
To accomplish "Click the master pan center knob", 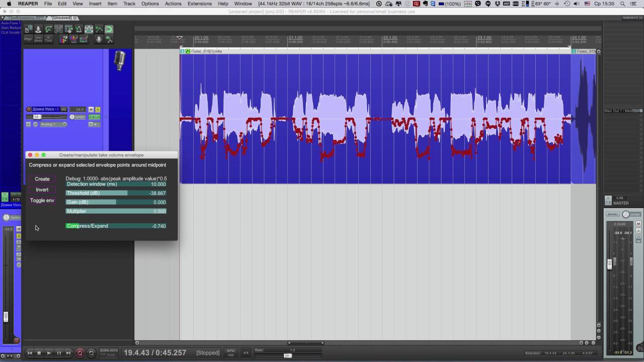I will (625, 214).
